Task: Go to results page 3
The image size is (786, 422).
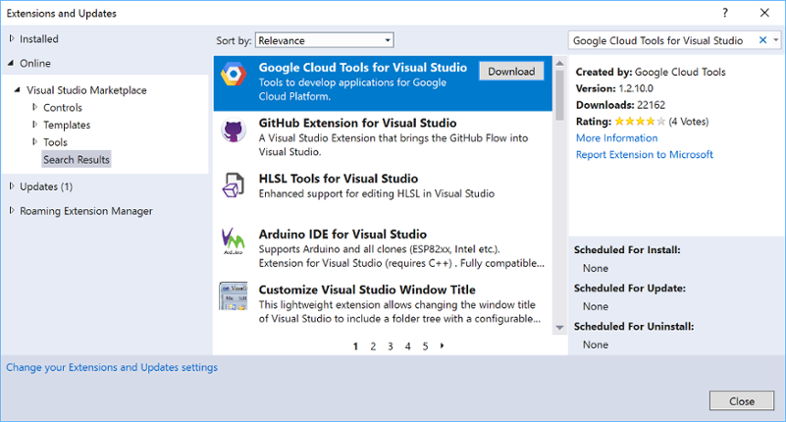Action: click(x=390, y=346)
